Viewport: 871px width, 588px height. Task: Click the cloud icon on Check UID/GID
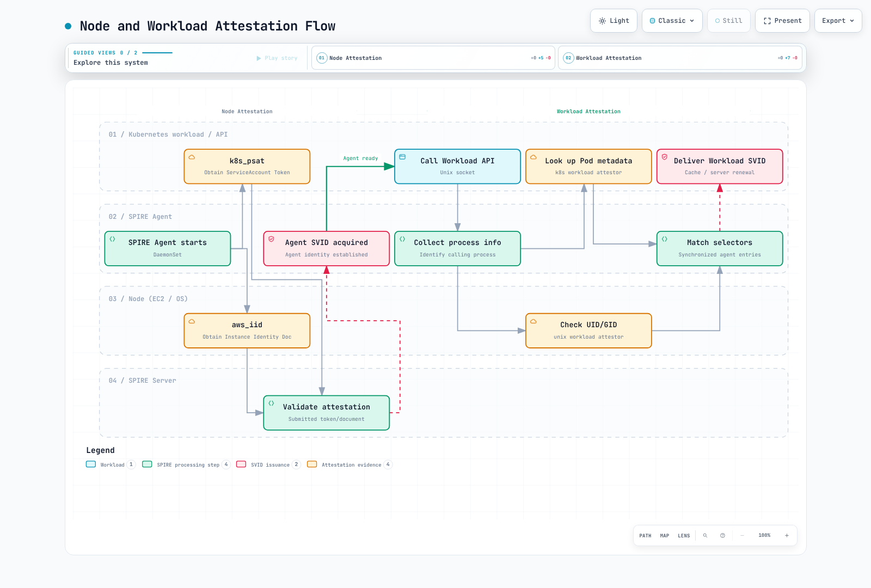(x=533, y=321)
